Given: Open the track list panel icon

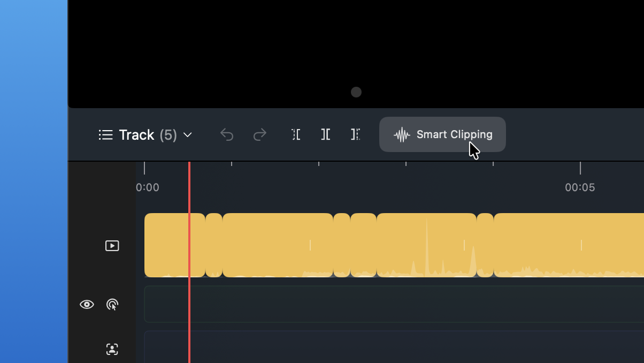Looking at the screenshot, I should [x=106, y=134].
